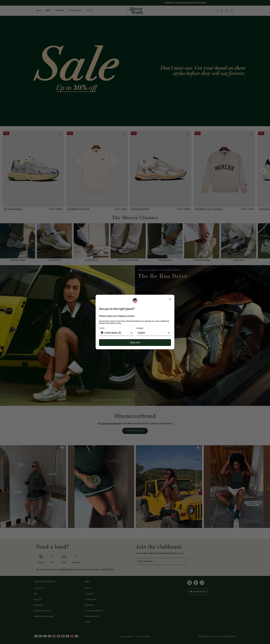This screenshot has height=644, width=270.
Task: Open Privacy & Cookies link
Action: [x=126, y=637]
